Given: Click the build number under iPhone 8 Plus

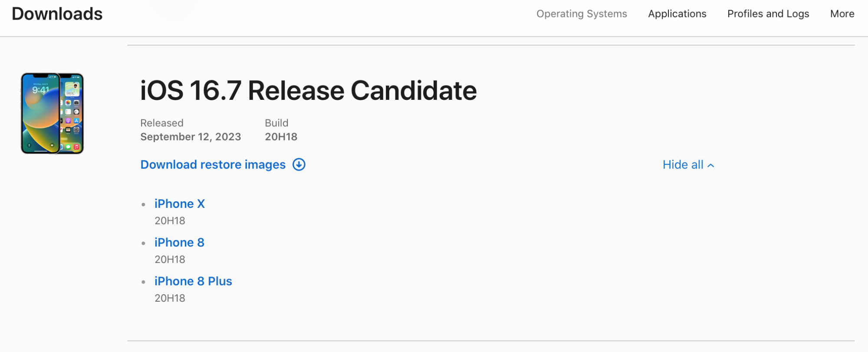Looking at the screenshot, I should (170, 298).
